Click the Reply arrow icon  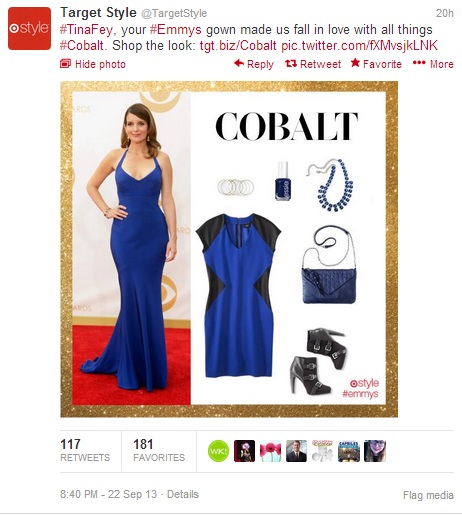(x=239, y=63)
